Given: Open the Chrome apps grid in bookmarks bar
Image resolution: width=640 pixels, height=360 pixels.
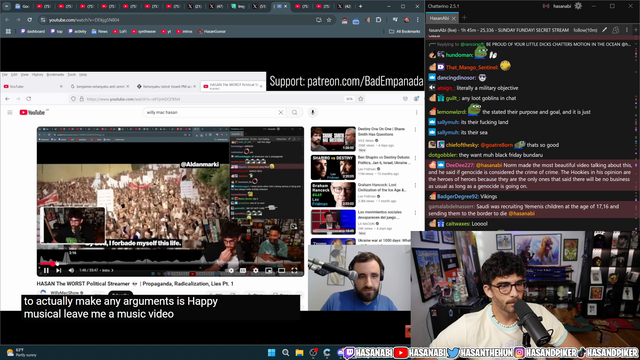Looking at the screenshot, I should pos(8,31).
